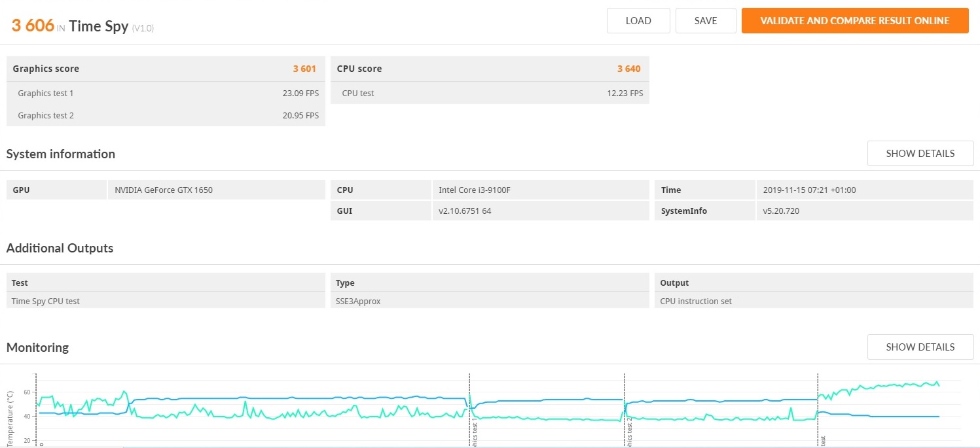
Task: Click the GUI version v2.10.6751 64
Action: pos(465,211)
